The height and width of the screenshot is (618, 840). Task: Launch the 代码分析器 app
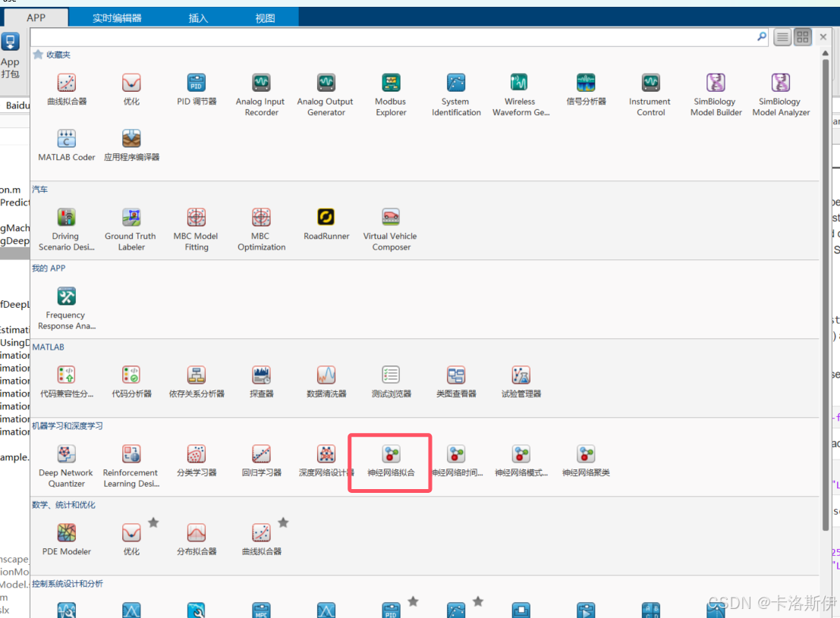click(131, 381)
